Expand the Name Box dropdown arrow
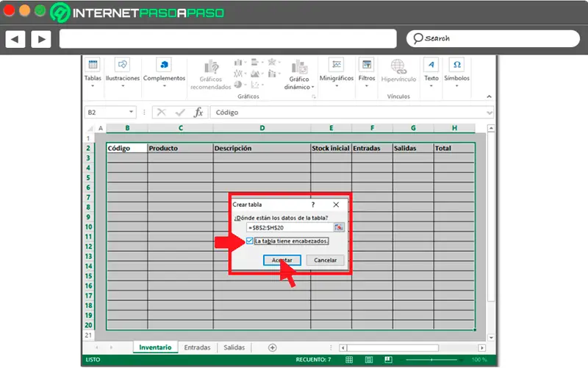588x368 pixels. click(x=132, y=112)
